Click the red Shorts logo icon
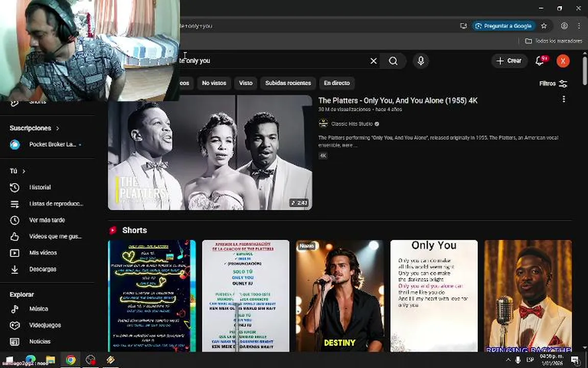This screenshot has height=368, width=588. [x=113, y=230]
